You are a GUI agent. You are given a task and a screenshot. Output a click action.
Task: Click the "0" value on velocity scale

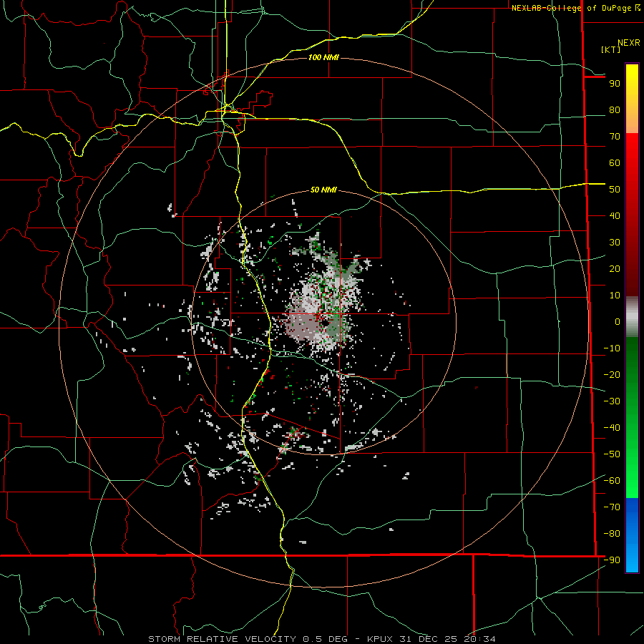pos(618,322)
